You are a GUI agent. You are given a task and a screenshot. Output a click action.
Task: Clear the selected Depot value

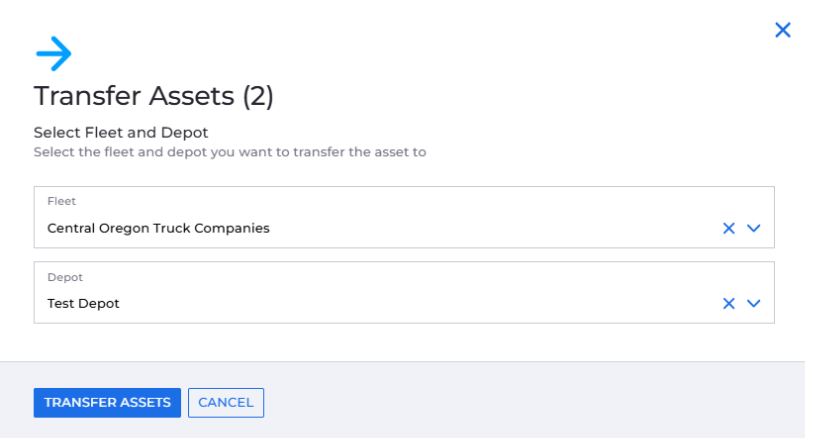coord(728,303)
